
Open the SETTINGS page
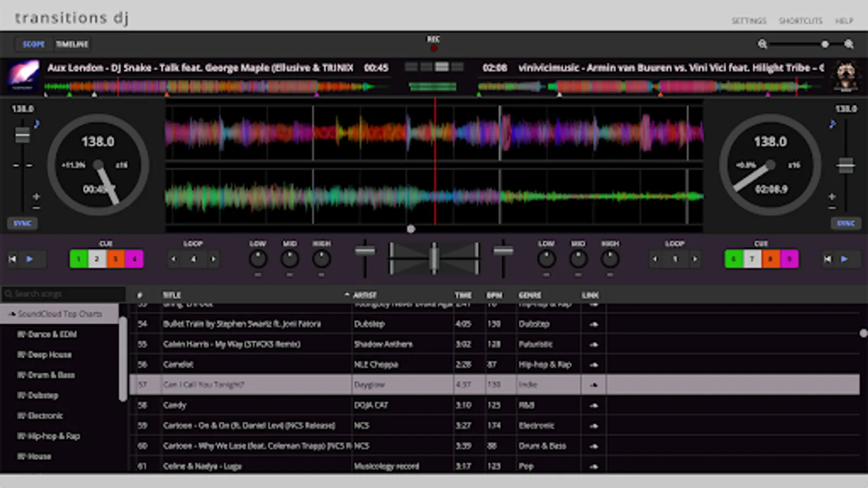[x=749, y=21]
